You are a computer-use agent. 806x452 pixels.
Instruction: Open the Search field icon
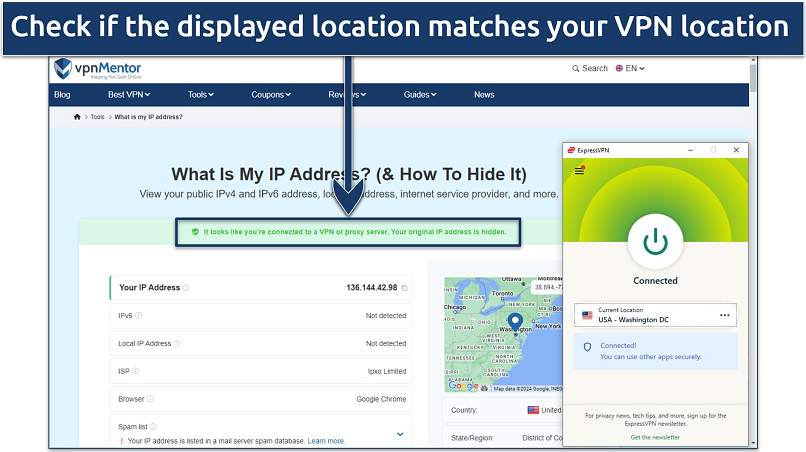coord(575,68)
